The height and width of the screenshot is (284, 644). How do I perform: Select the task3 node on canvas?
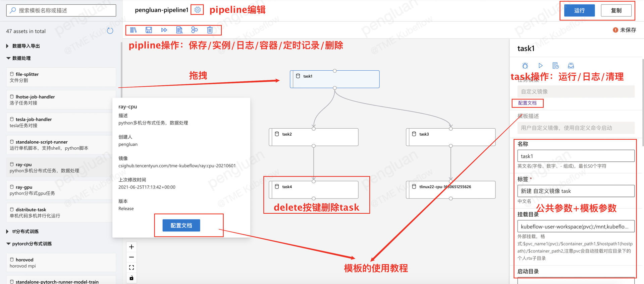tap(451, 137)
